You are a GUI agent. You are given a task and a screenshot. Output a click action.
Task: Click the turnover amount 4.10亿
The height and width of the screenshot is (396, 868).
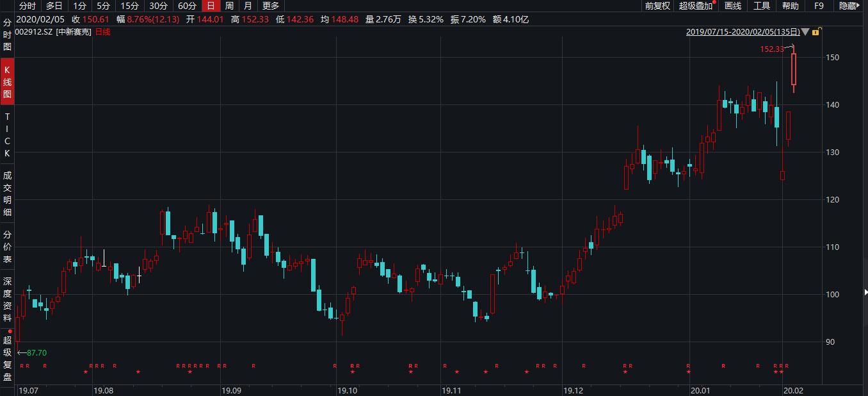[516, 19]
